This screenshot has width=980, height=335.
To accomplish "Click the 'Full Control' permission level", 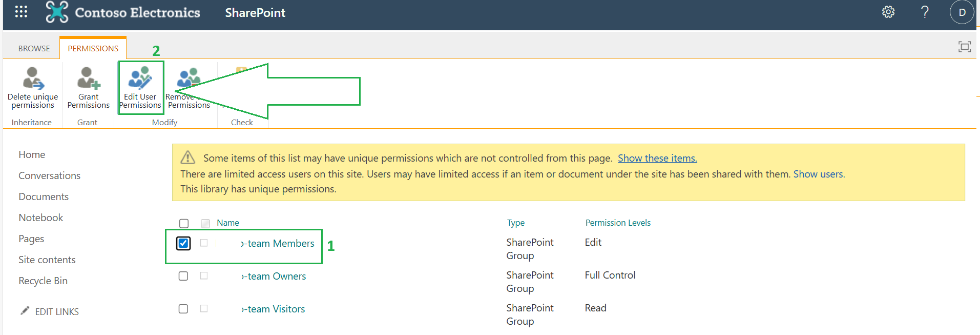I will 610,275.
